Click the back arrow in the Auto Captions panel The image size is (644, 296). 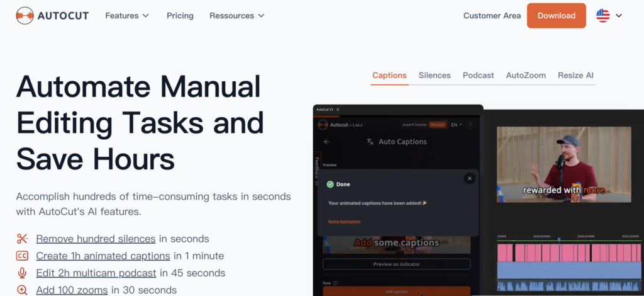326,142
